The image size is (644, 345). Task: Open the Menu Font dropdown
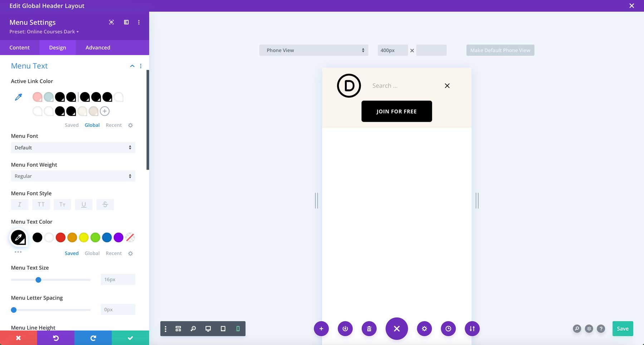point(73,147)
